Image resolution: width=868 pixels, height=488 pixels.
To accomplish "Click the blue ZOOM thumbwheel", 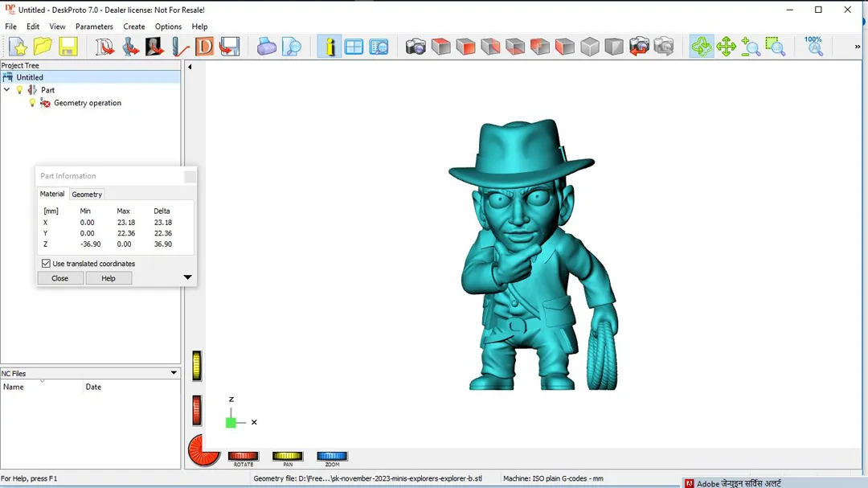I will click(x=332, y=456).
